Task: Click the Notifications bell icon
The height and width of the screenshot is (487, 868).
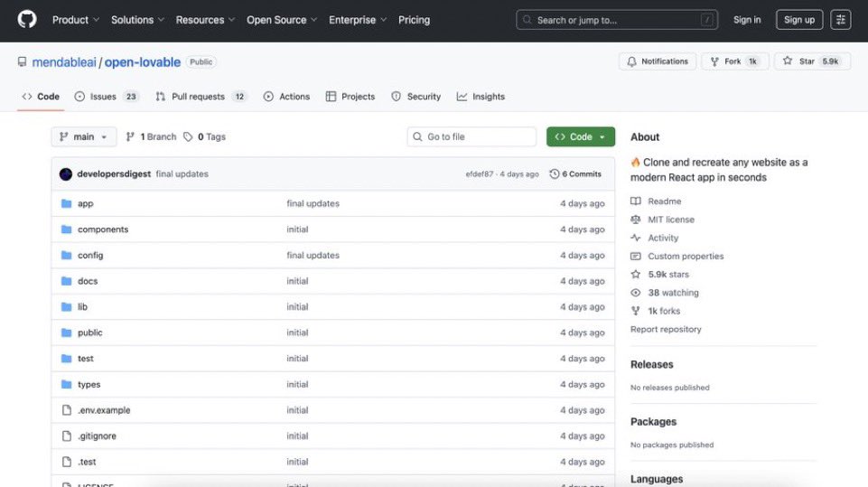Action: coord(631,61)
